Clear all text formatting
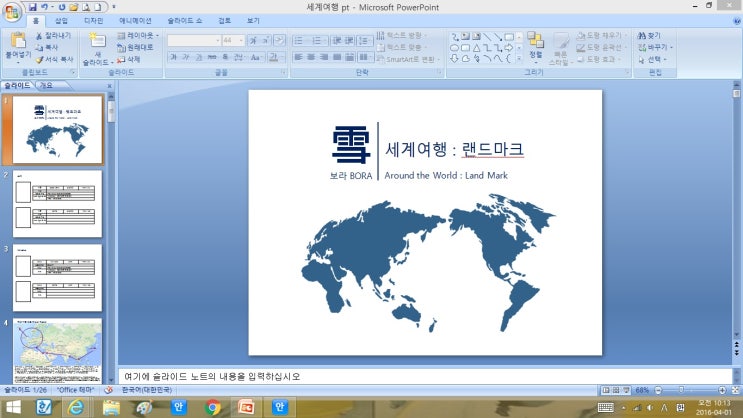 pyautogui.click(x=280, y=40)
